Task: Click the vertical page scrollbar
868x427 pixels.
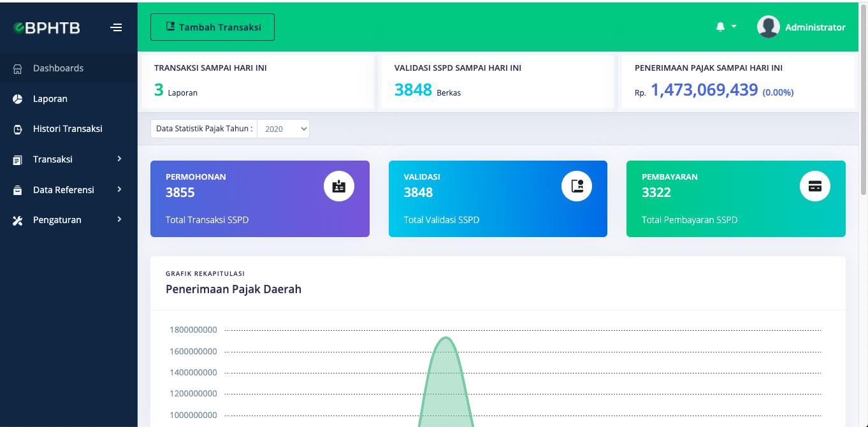Action: click(864, 99)
